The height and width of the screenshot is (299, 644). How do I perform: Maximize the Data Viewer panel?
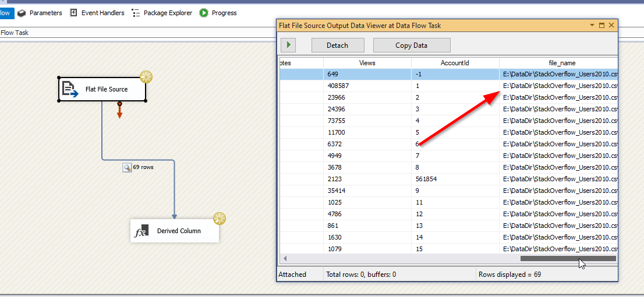(x=601, y=26)
